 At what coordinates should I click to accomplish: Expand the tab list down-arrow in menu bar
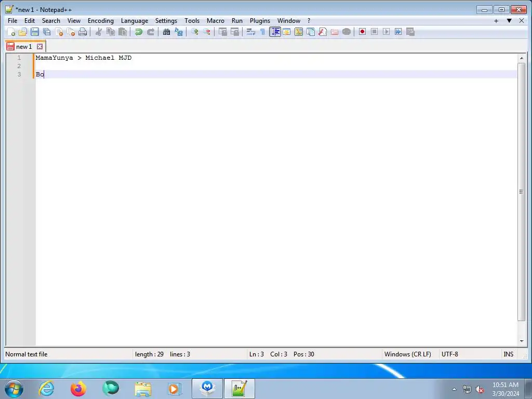click(x=509, y=21)
